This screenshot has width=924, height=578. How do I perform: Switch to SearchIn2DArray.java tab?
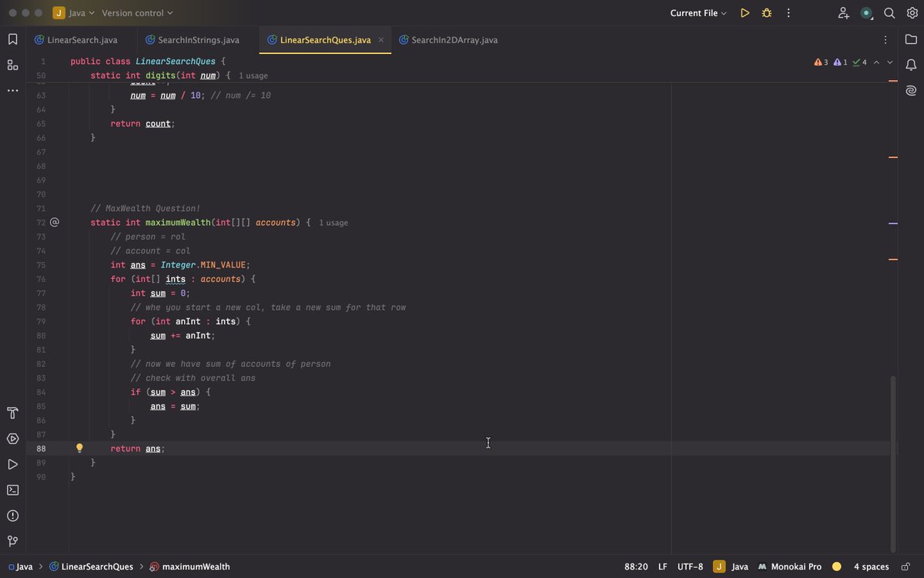(x=447, y=39)
